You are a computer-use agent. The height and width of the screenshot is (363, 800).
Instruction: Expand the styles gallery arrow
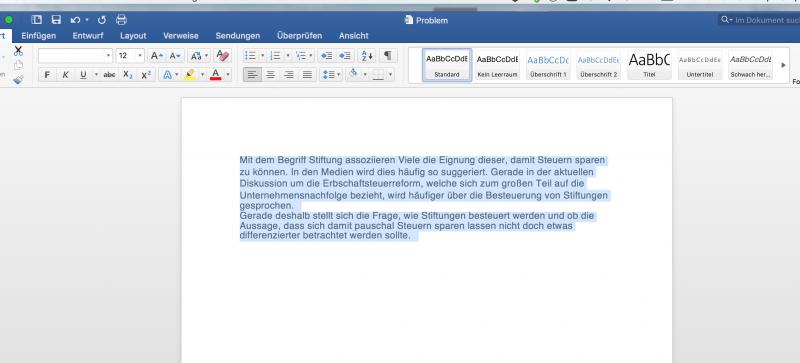(x=784, y=65)
